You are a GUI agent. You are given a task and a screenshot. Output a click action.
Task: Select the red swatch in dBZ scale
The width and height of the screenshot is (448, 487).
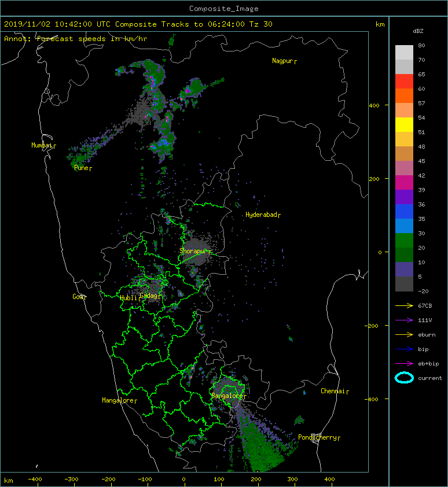[x=404, y=82]
